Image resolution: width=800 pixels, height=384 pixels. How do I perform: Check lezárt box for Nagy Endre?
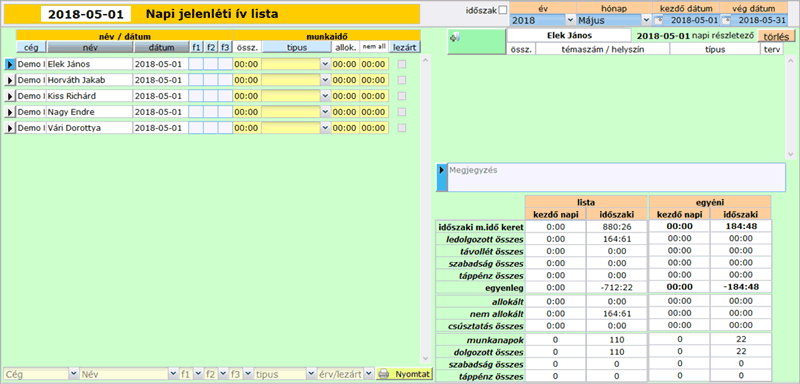point(402,112)
